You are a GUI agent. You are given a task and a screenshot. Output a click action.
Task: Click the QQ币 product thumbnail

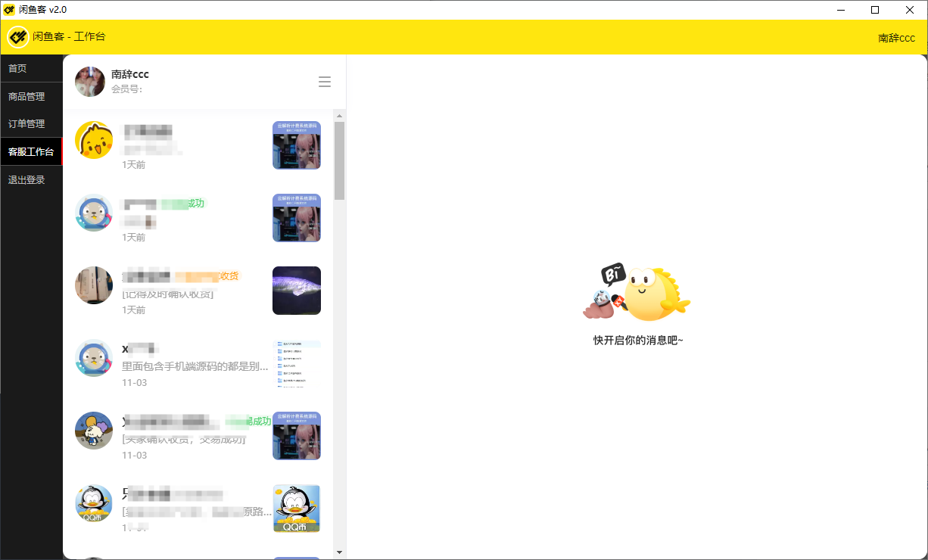click(297, 509)
